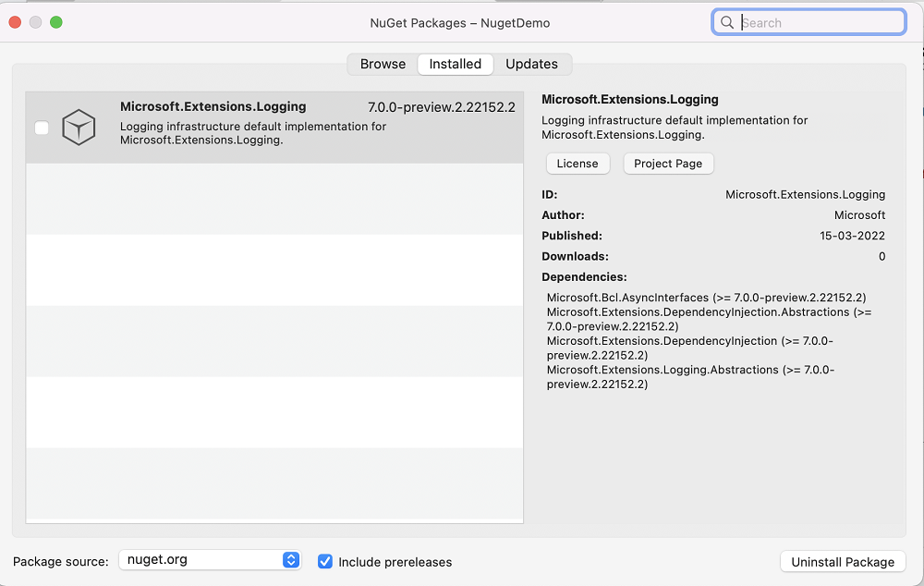Open the nuget.org package source dropdown
This screenshot has height=586, width=924.
tap(210, 559)
